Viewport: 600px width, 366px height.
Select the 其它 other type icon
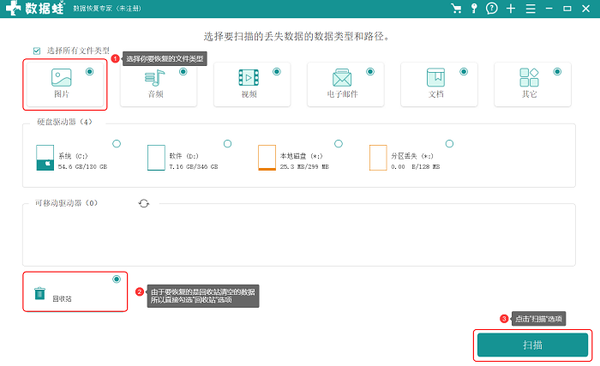coord(529,77)
